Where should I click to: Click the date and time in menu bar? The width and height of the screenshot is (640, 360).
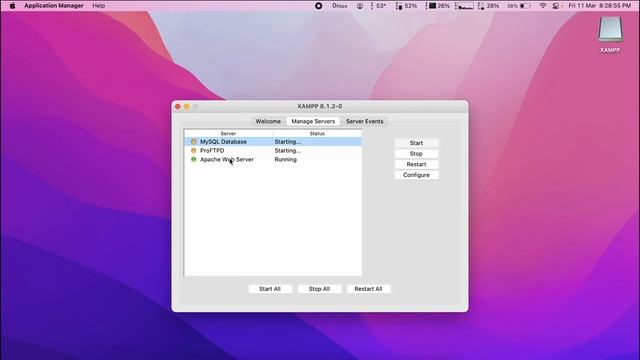pyautogui.click(x=600, y=6)
